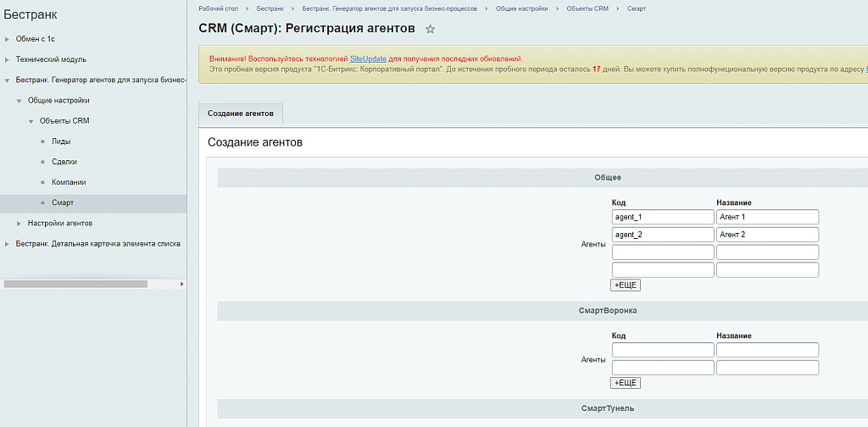This screenshot has height=427, width=868.
Task: Collapse the Общие настройки tree node
Action: point(19,101)
